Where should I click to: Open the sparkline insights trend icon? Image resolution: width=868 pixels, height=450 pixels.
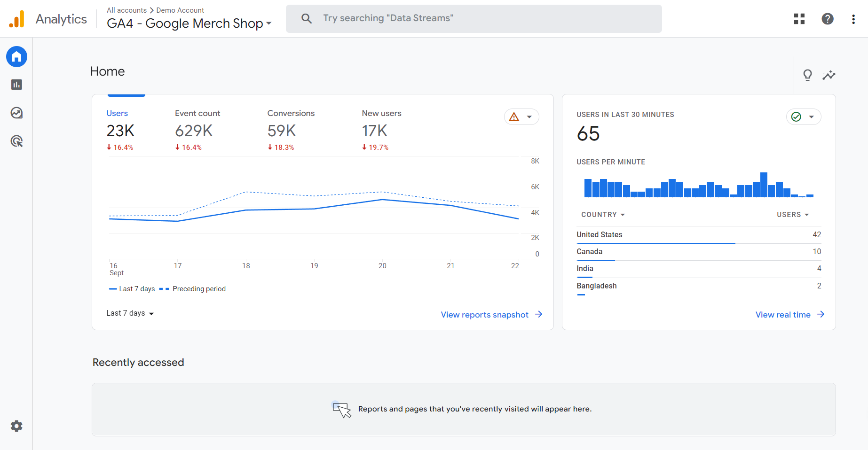point(829,75)
